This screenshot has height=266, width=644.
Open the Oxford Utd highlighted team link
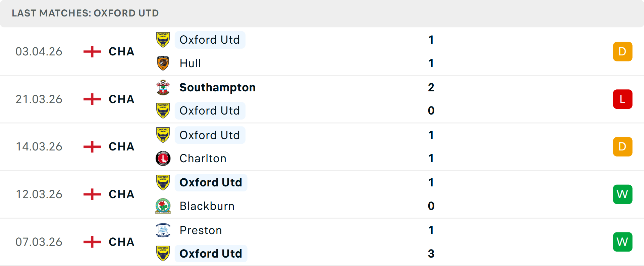click(x=210, y=40)
